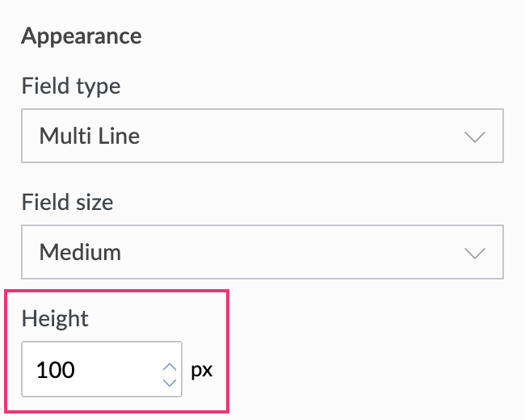
Task: Click the Height label
Action: point(55,318)
